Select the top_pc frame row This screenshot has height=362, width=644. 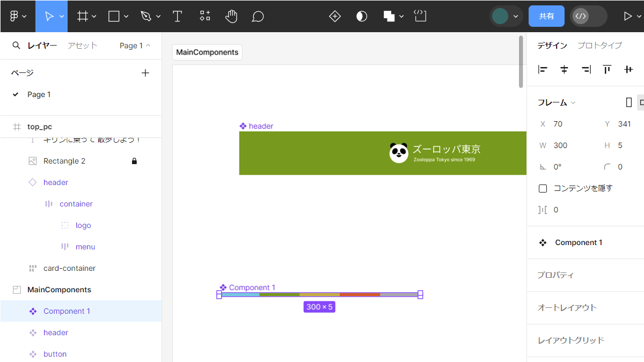[81, 127]
